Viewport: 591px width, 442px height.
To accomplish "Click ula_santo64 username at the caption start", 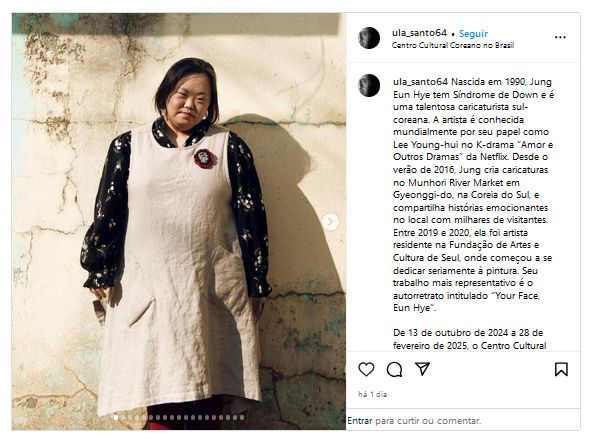I will pyautogui.click(x=420, y=82).
